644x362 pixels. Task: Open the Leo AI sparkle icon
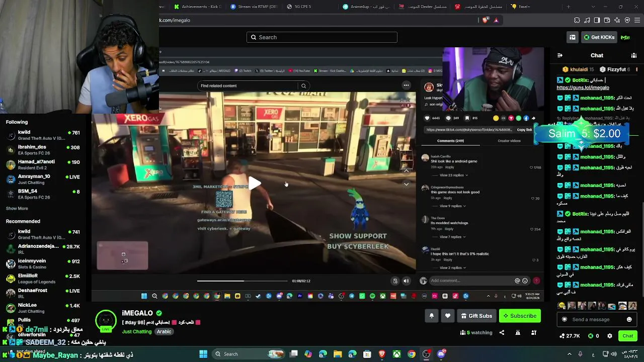(x=617, y=20)
